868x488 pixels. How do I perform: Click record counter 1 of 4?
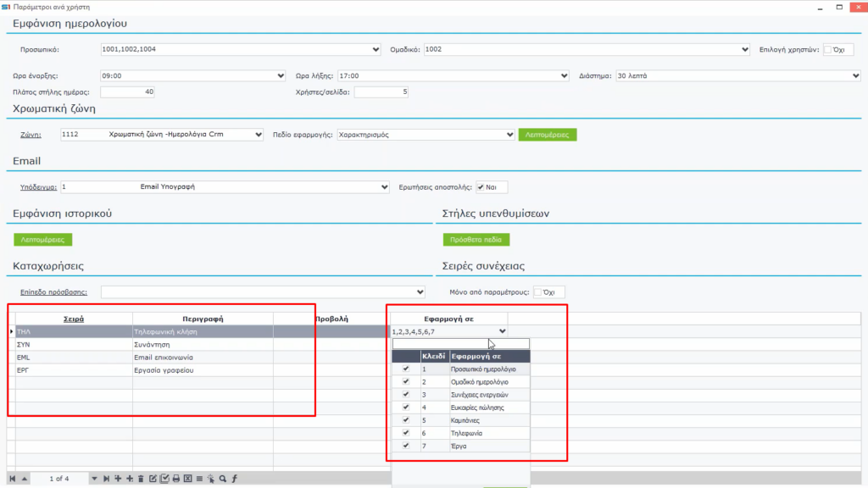tap(59, 479)
